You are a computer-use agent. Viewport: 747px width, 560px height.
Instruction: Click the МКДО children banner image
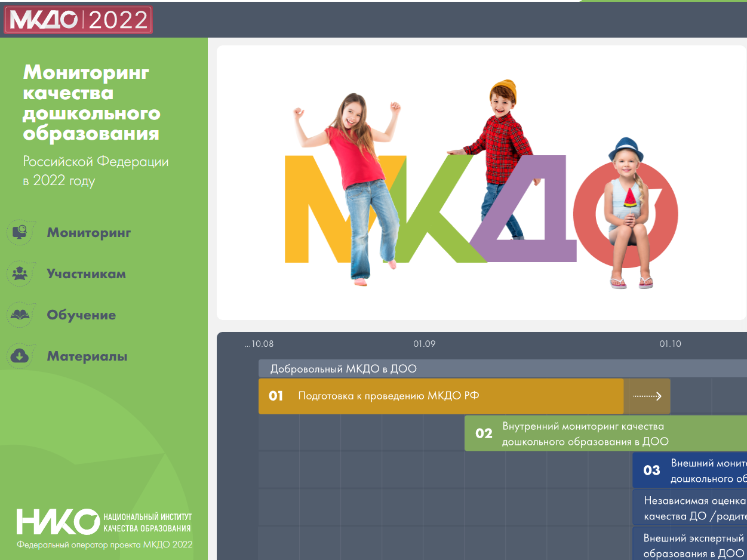481,183
